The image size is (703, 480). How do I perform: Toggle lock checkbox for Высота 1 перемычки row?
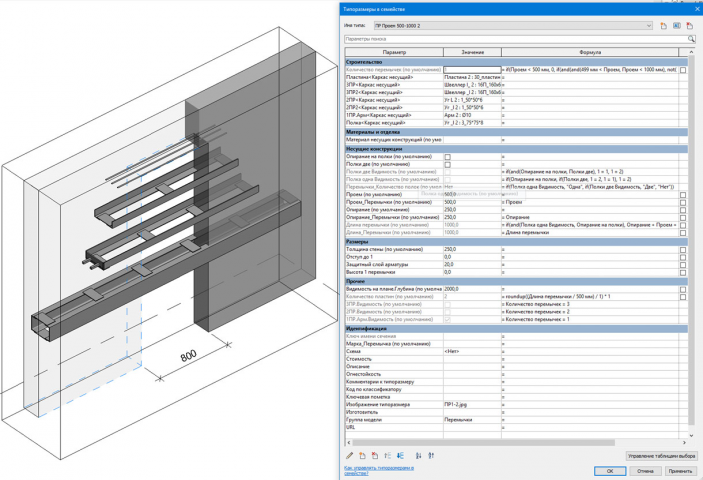coord(682,272)
